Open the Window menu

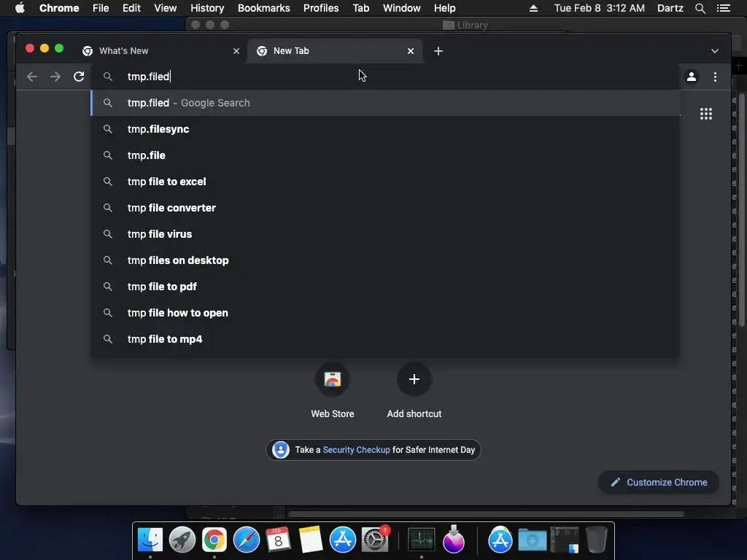tap(402, 8)
